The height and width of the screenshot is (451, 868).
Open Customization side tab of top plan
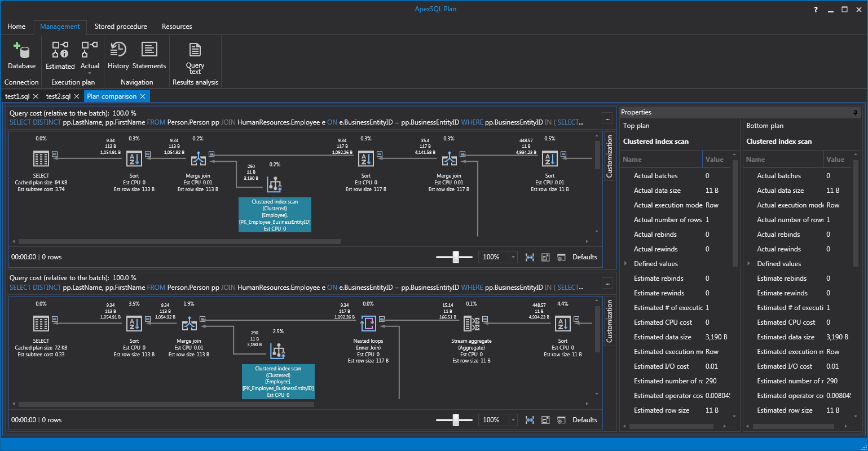tap(609, 157)
